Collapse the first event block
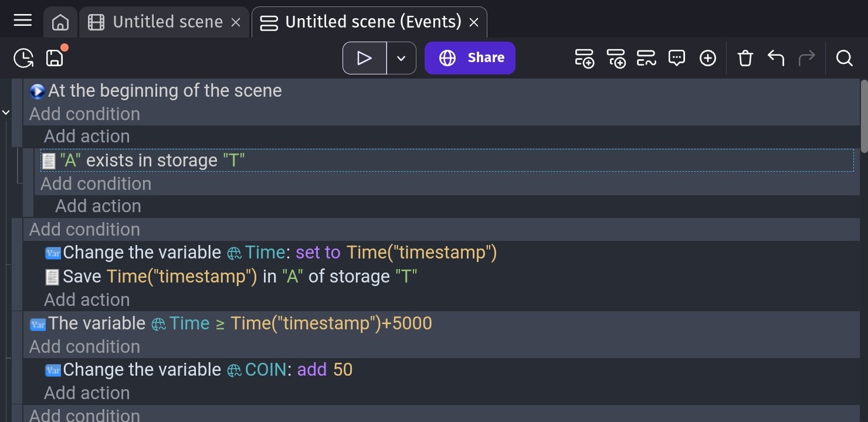 tap(6, 111)
